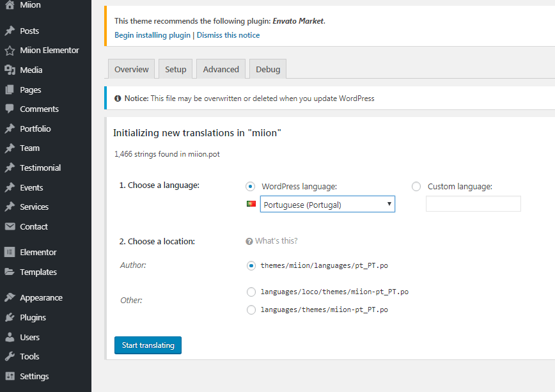Select languages/themes/miion-pt_PT.po location radio

251,310
